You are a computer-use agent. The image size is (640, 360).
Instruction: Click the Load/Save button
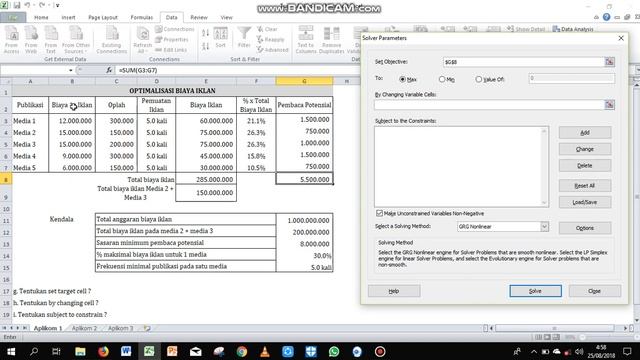tap(585, 202)
